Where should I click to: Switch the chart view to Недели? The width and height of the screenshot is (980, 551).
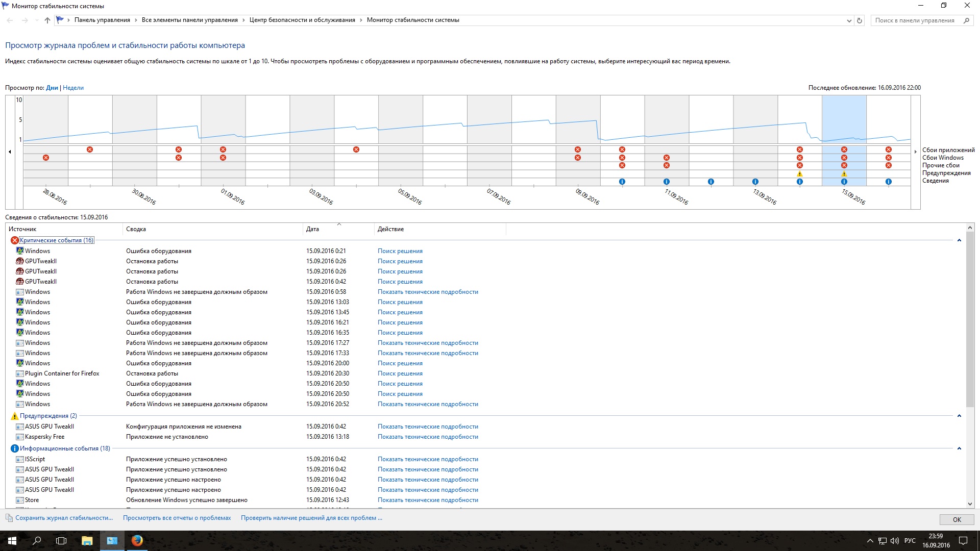[73, 88]
